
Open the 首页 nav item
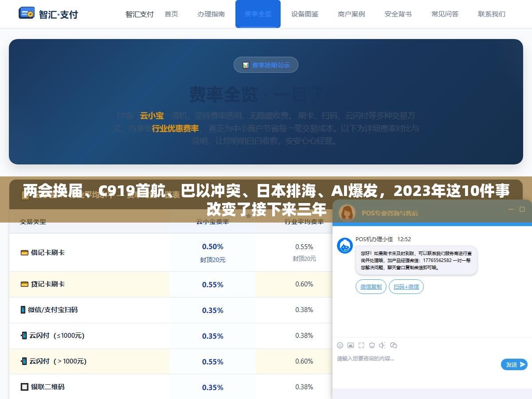(172, 14)
